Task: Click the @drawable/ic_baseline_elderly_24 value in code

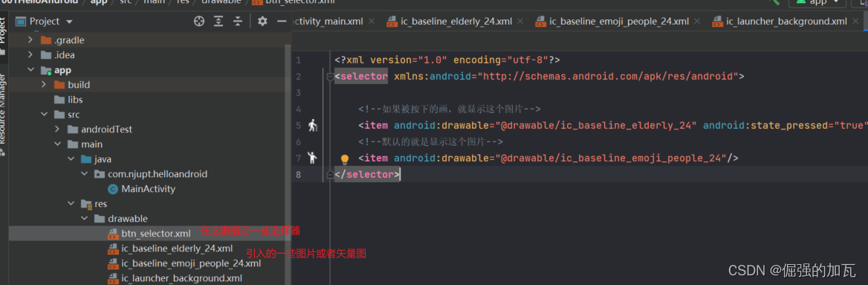Action: pos(598,125)
